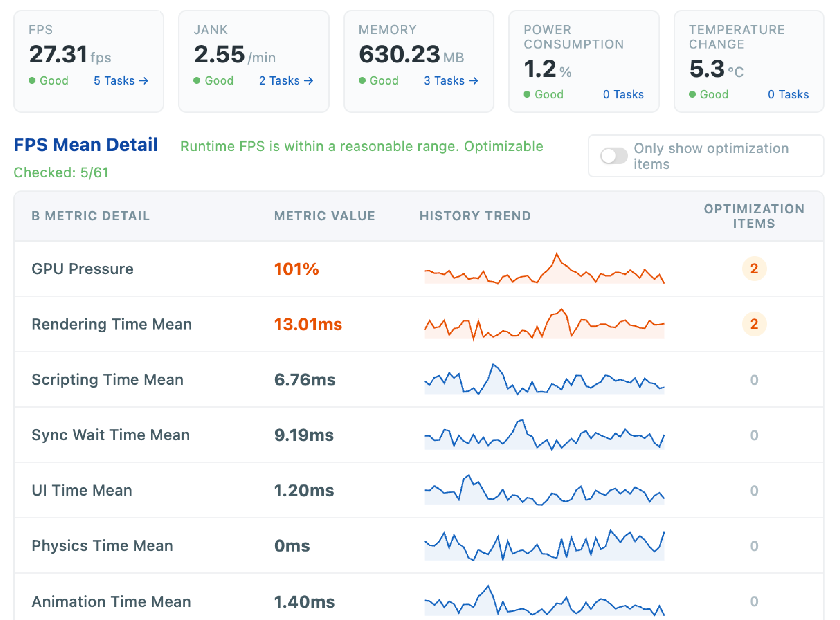
Task: Click the 0ms Physics metric value
Action: (292, 546)
